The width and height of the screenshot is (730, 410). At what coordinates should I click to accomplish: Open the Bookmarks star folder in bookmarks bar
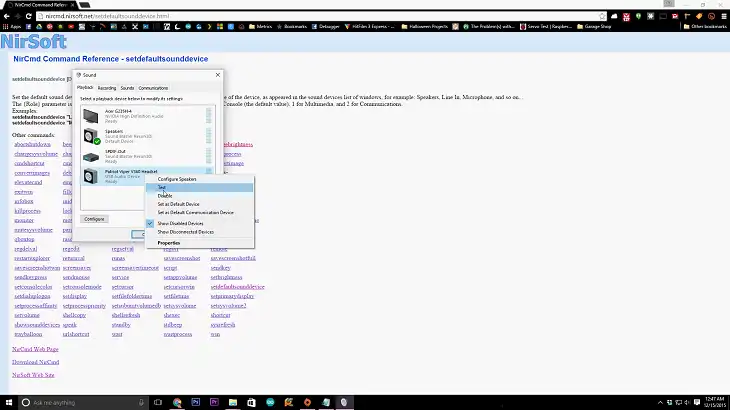(292, 27)
